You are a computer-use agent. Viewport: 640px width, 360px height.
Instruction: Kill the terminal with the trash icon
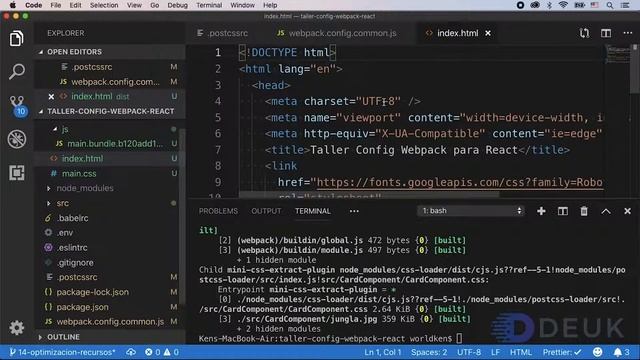[x=584, y=211]
